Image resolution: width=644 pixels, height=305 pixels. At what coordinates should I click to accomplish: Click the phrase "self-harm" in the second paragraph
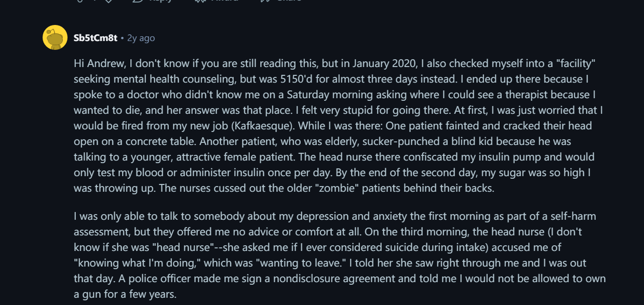point(575,216)
